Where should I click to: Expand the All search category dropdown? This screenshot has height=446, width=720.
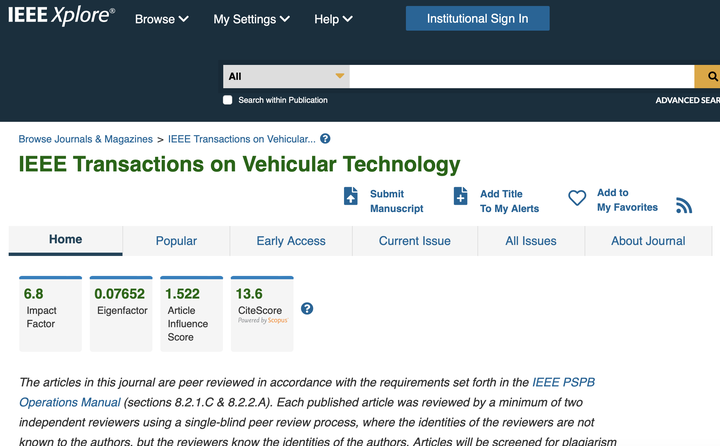(286, 76)
